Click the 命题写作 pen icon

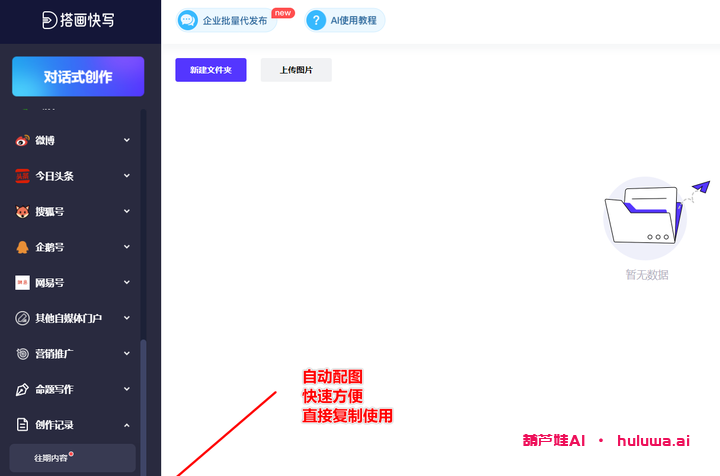pos(23,389)
